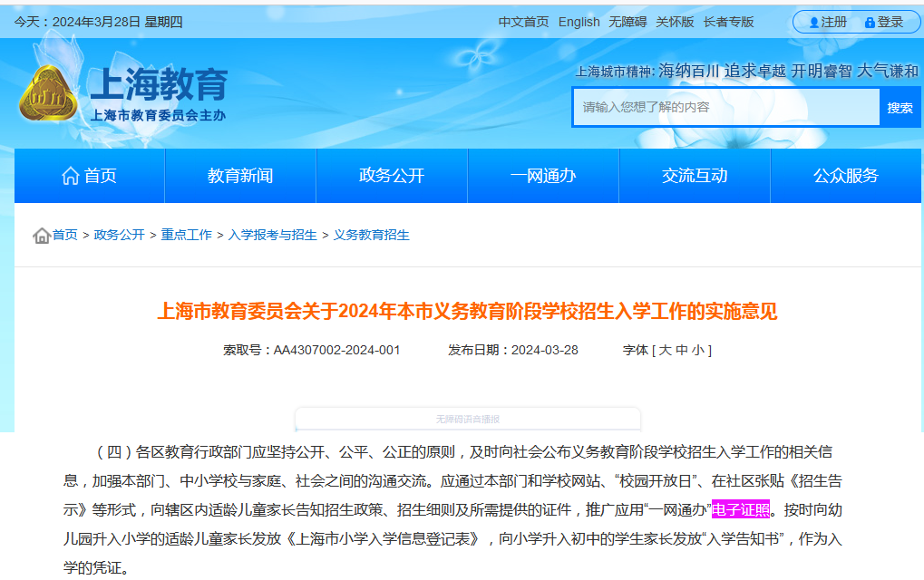Open 登录 with the lock icon
Viewport: 924px width, 580px height.
tap(884, 22)
